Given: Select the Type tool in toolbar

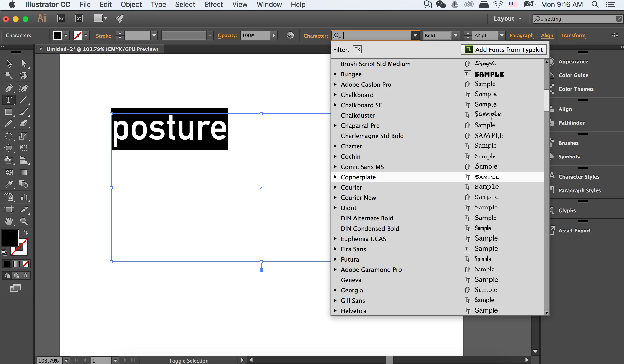Looking at the screenshot, I should click(9, 100).
